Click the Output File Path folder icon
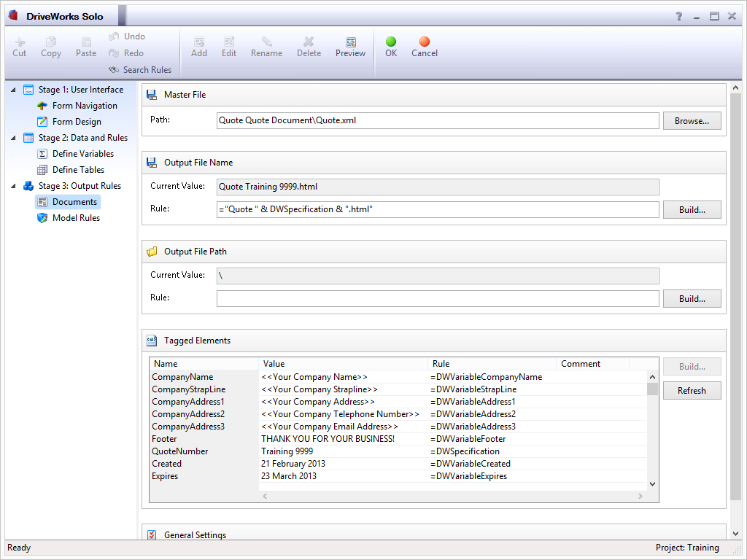The height and width of the screenshot is (560, 747). pos(152,252)
